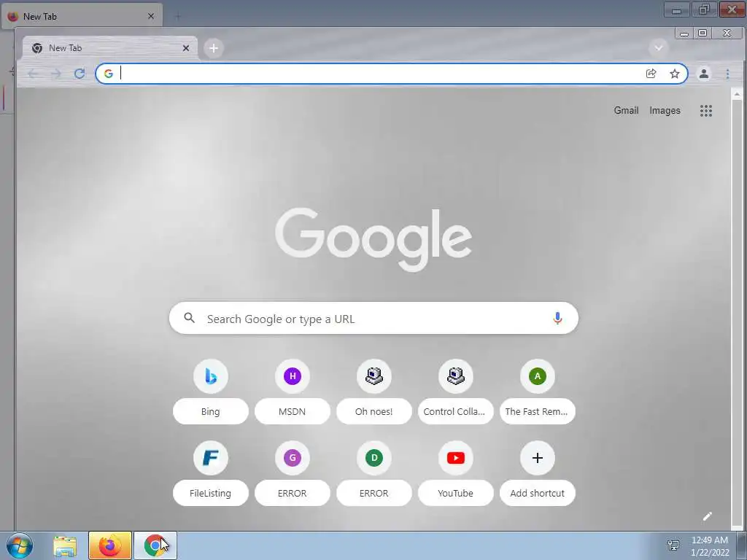Open the Google apps grid icon
747x560 pixels.
[x=706, y=111]
